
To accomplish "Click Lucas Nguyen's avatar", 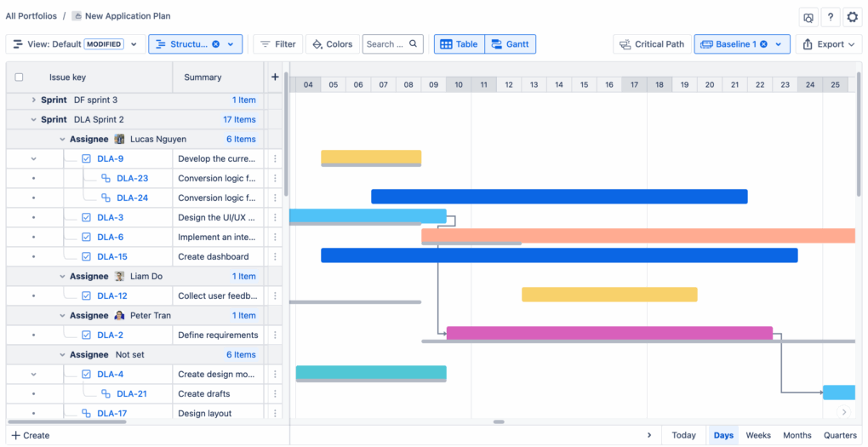I will [120, 139].
